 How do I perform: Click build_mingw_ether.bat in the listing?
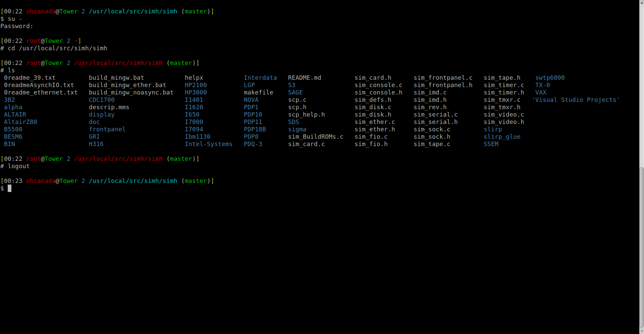click(127, 85)
